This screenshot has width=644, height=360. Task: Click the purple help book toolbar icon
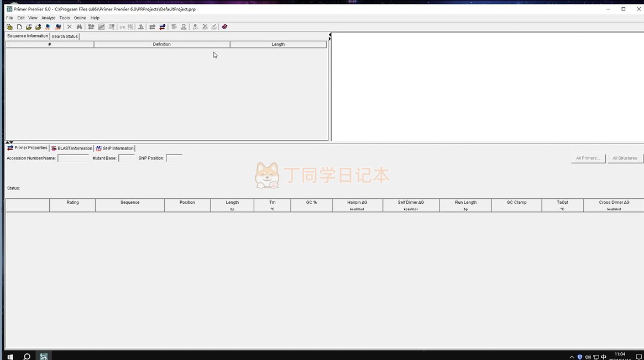[224, 27]
